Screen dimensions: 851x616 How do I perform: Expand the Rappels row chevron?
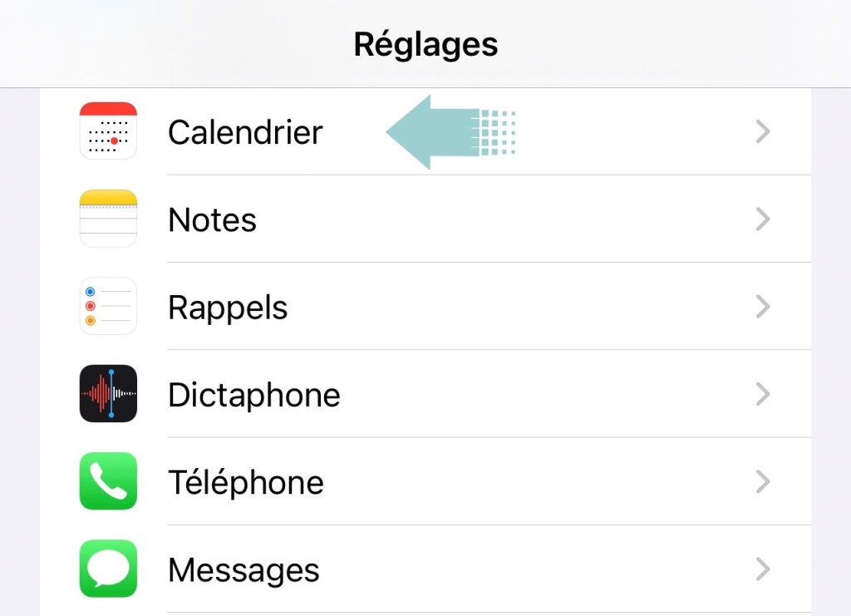click(763, 307)
